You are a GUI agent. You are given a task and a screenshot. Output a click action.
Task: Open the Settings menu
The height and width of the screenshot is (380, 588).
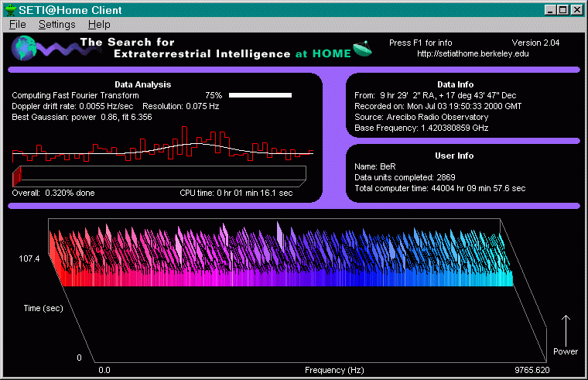tap(57, 25)
